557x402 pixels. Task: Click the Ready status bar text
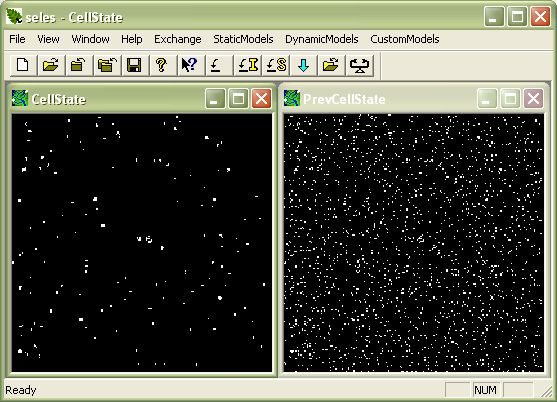[21, 390]
